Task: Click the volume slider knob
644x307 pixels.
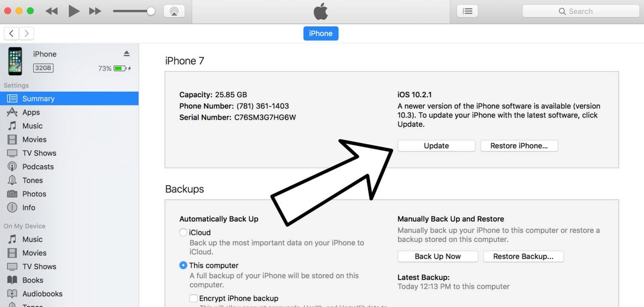Action: pyautogui.click(x=151, y=11)
